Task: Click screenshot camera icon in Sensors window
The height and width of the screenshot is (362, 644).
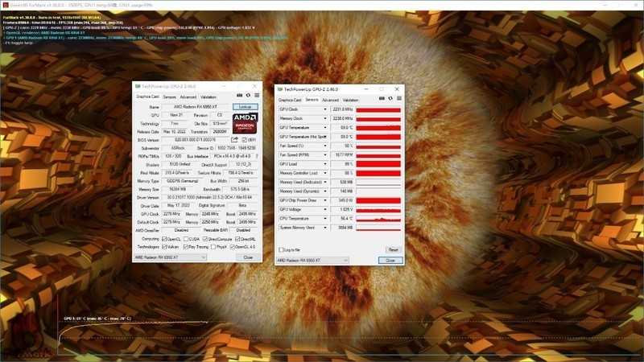Action: coord(382,98)
